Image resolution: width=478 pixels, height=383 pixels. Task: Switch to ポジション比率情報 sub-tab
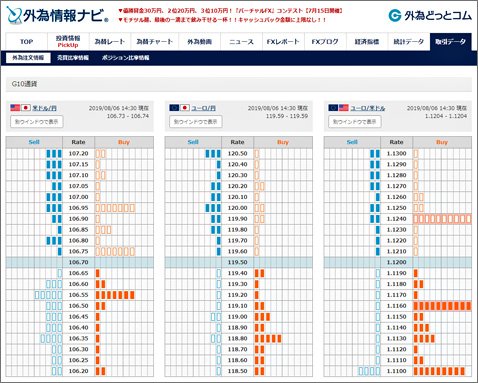point(125,58)
